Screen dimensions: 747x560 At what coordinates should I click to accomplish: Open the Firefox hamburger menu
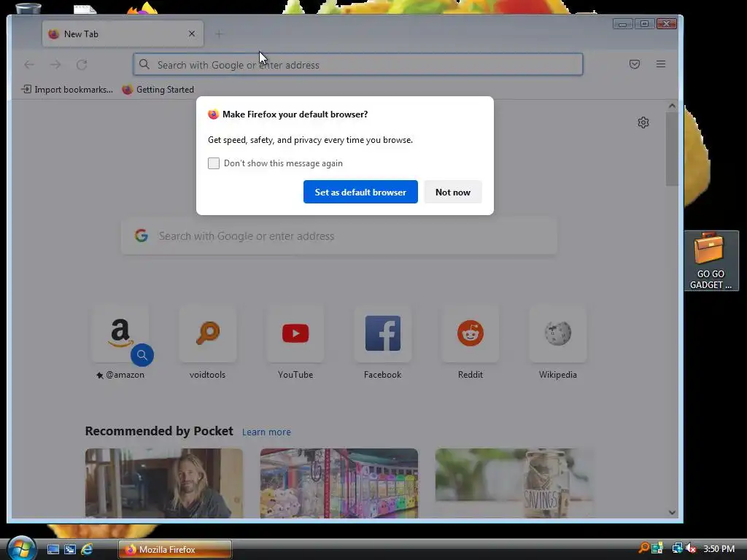pyautogui.click(x=661, y=64)
